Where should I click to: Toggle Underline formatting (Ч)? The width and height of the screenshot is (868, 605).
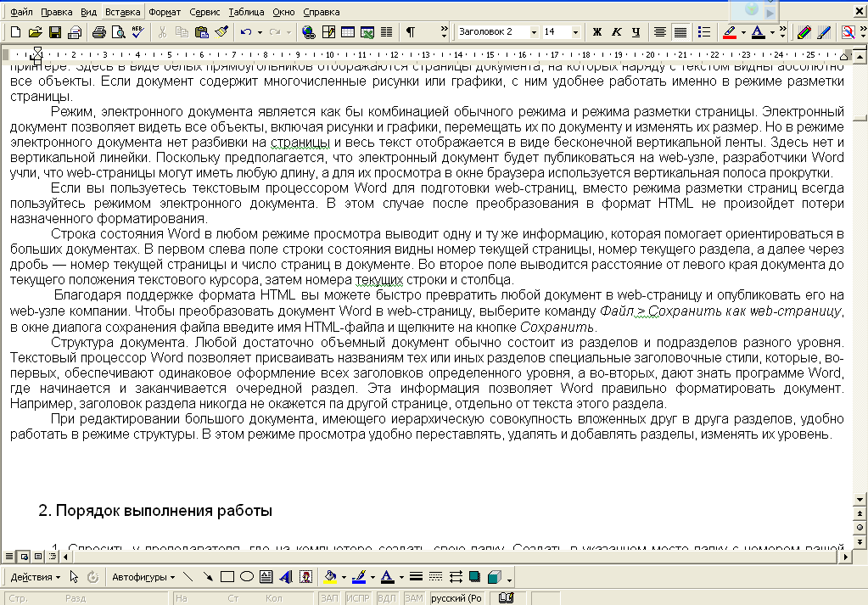pos(636,32)
